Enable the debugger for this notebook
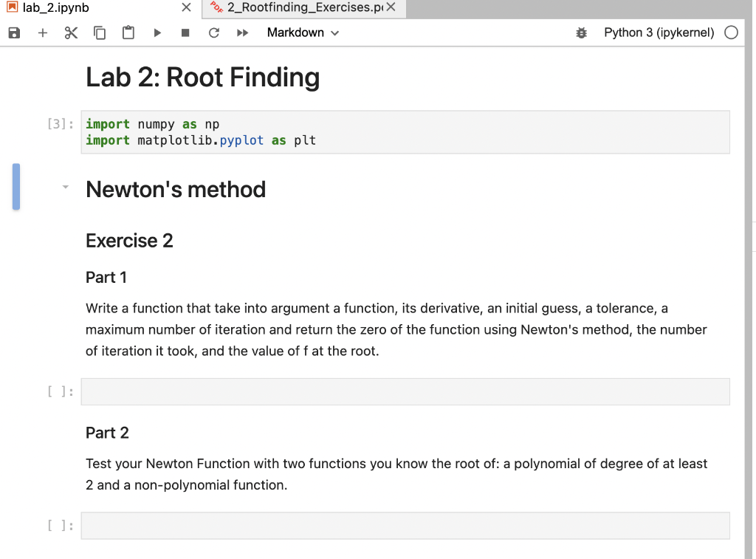 coord(581,32)
